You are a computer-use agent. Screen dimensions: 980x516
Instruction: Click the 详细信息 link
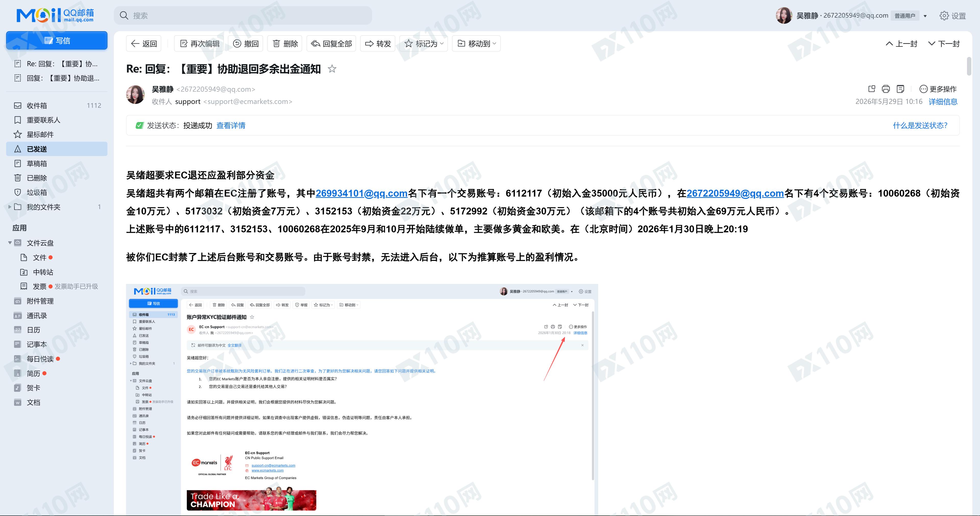(x=943, y=102)
